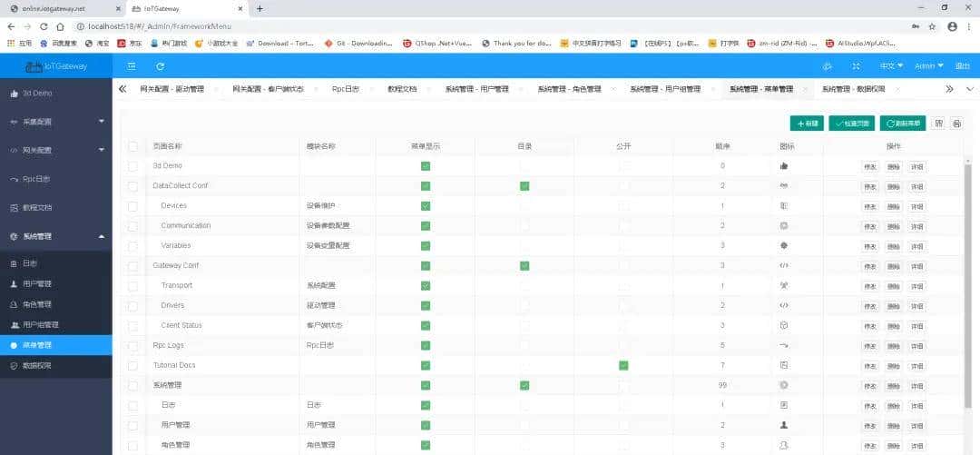Screen dimensions: 980x455
Task: Toggle the sidebar collapse icon in header
Action: coord(132,65)
